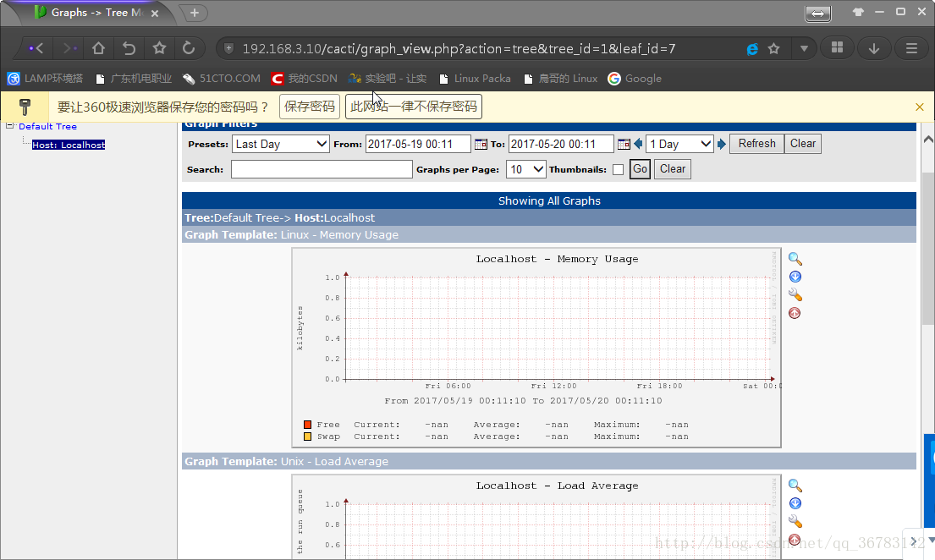Reload the page with refresh icon
Image resolution: width=935 pixels, height=560 pixels.
(x=189, y=48)
